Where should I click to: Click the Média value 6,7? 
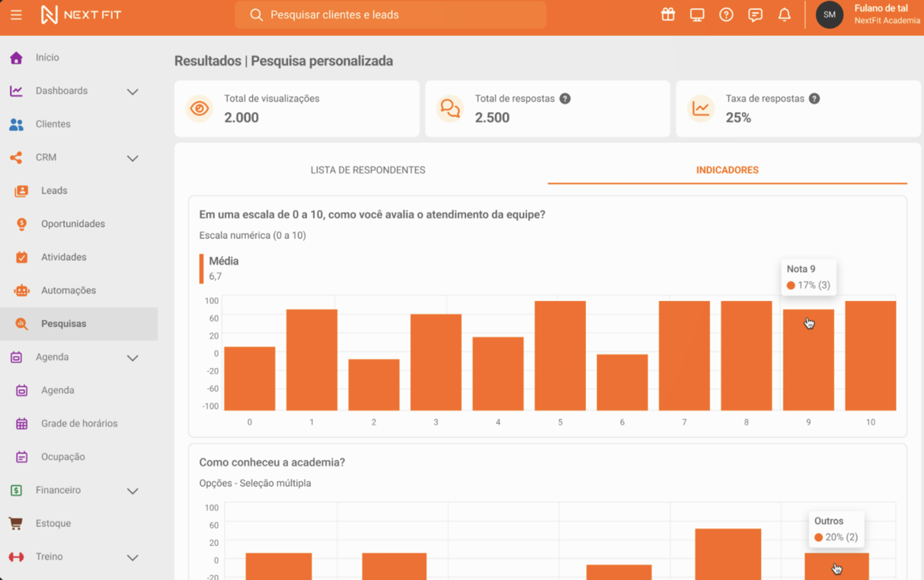pyautogui.click(x=216, y=277)
